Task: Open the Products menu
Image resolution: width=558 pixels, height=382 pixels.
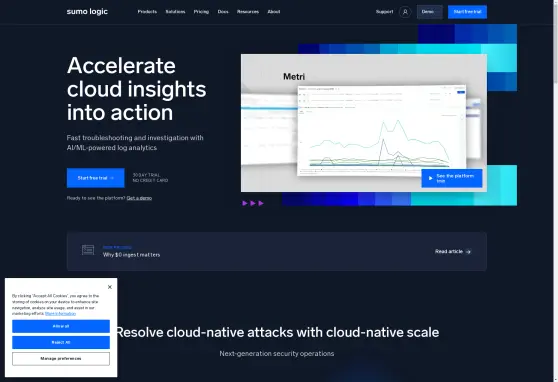Action: [x=147, y=12]
